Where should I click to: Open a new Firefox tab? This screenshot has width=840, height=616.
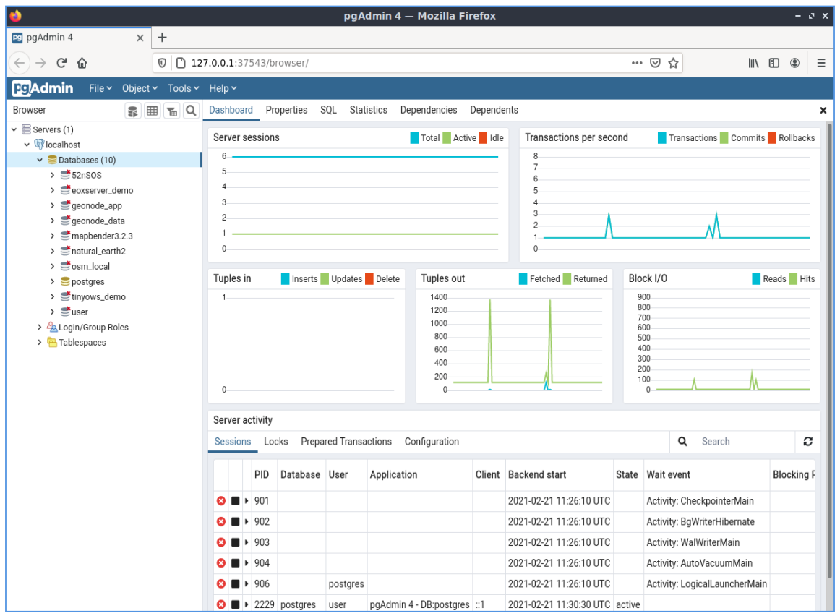click(163, 38)
